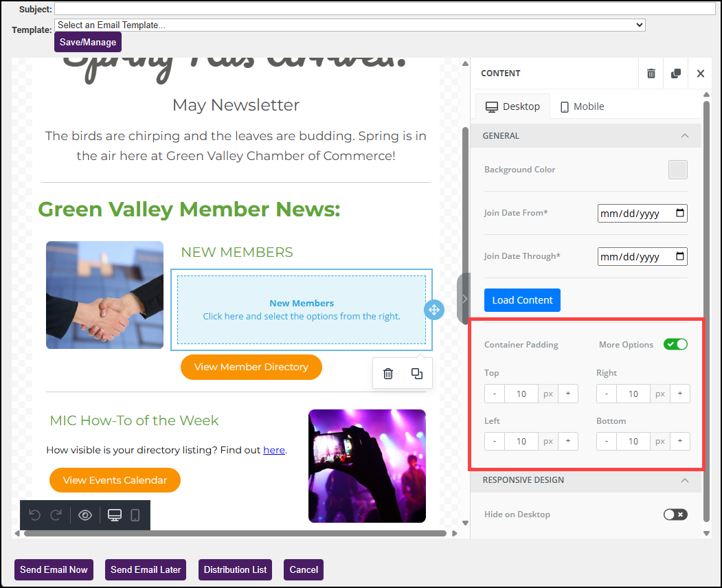Click the redo arrow in editor toolbar
The width and height of the screenshot is (722, 588).
[56, 514]
